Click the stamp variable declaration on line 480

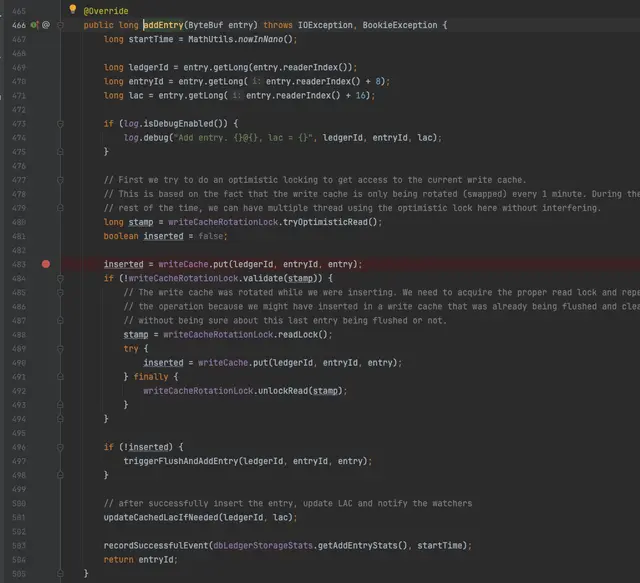pyautogui.click(x=140, y=222)
